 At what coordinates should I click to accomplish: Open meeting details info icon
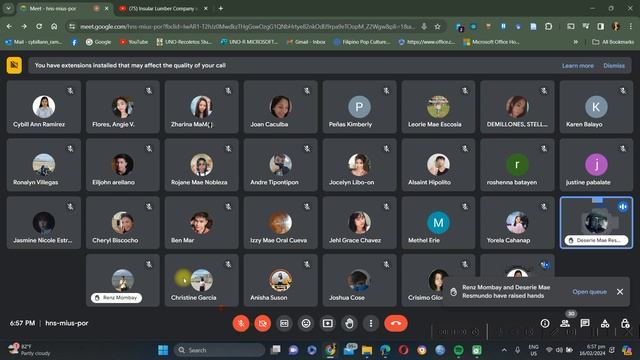pos(545,323)
